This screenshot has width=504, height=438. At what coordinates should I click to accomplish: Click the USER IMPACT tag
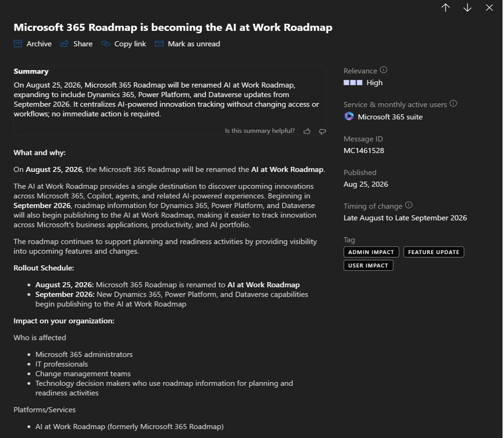[368, 265]
